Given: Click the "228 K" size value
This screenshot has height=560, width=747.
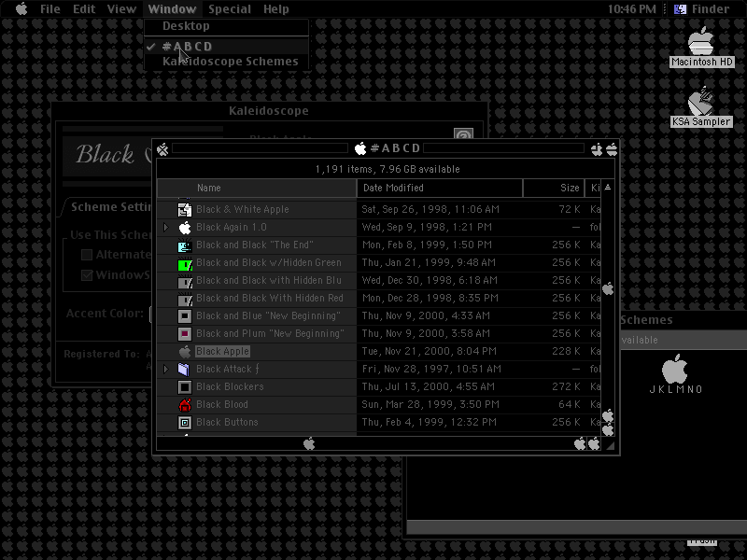Looking at the screenshot, I should tap(566, 352).
